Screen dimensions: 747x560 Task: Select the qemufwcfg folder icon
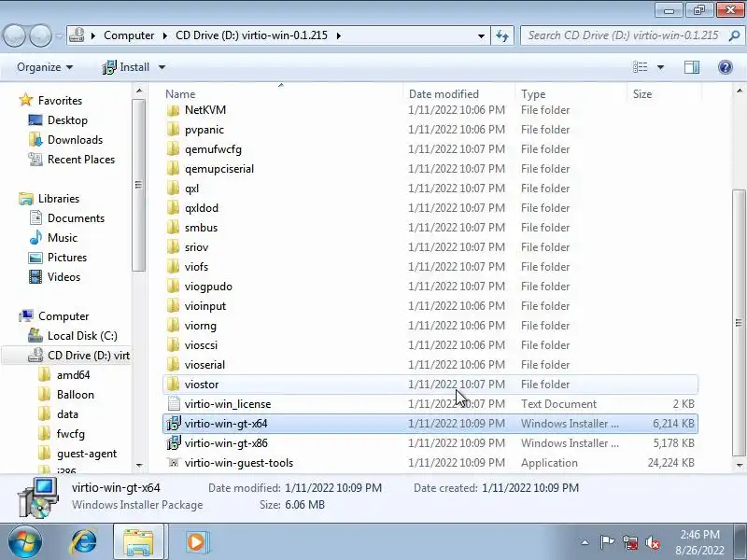174,149
